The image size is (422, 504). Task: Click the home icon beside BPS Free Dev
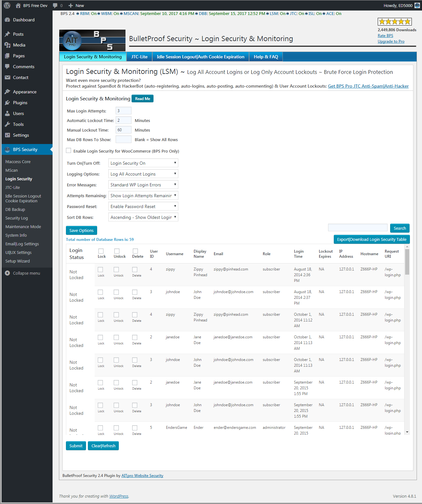point(18,5)
